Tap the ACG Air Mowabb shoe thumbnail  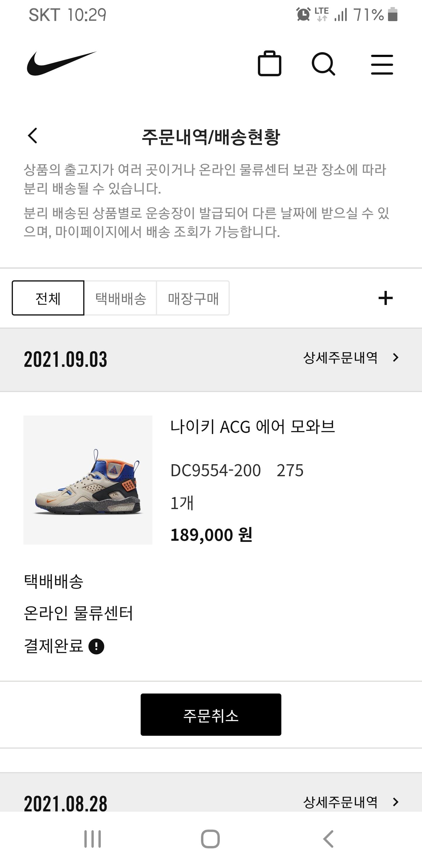(88, 480)
